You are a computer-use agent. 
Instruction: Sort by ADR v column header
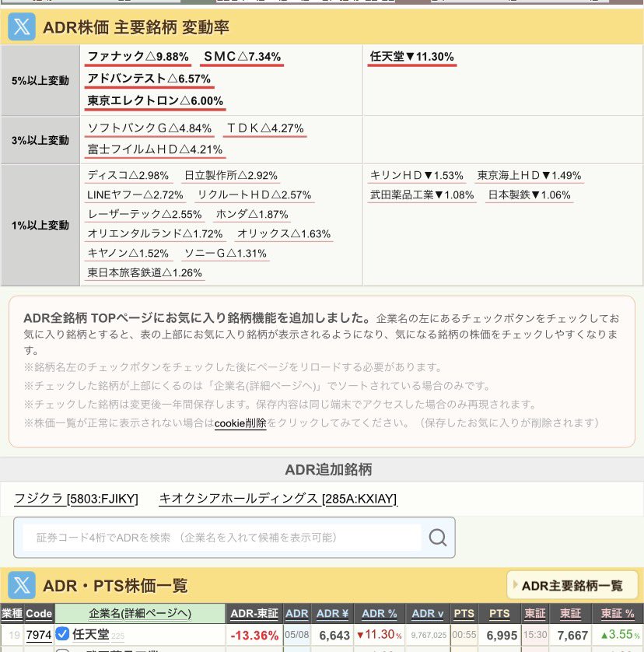click(428, 613)
